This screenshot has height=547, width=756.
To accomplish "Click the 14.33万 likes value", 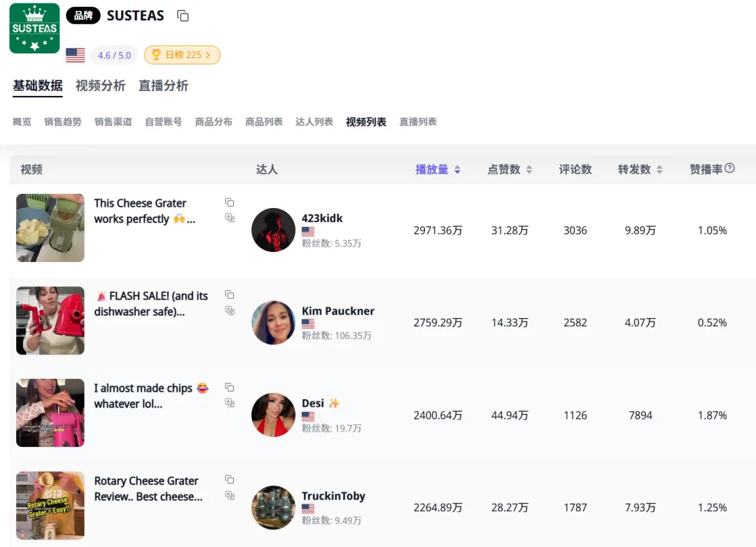I will click(510, 323).
